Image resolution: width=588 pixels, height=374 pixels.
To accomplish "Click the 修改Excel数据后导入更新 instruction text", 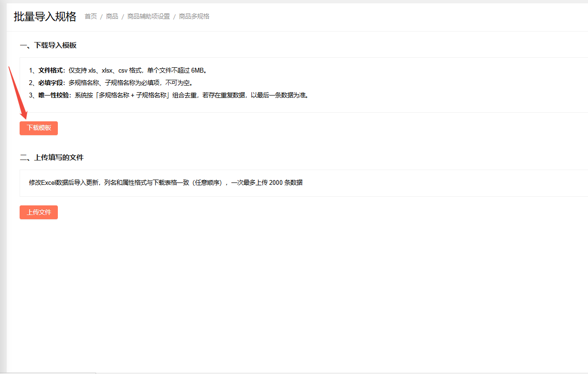I will coord(166,182).
